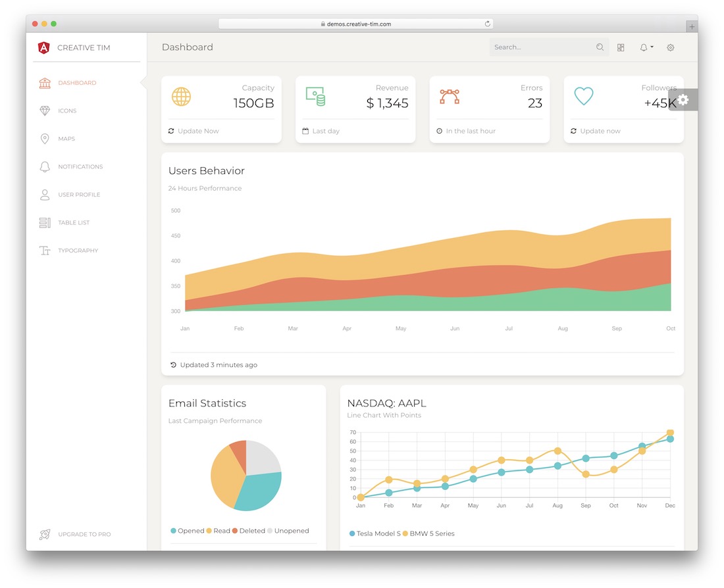Viewport: 724px width, 588px height.
Task: Expand the notifications bell dropdown
Action: point(646,47)
